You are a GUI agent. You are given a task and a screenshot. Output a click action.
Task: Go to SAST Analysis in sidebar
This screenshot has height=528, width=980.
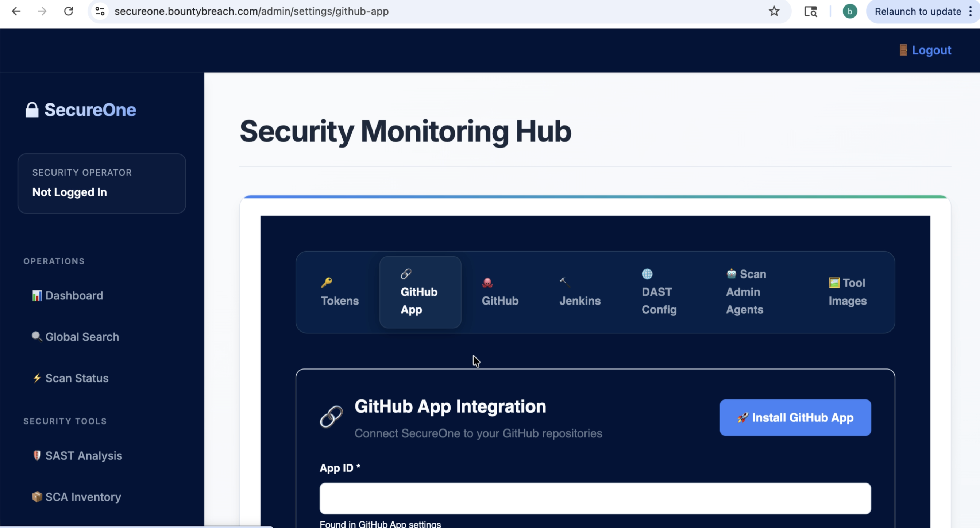[x=77, y=456]
